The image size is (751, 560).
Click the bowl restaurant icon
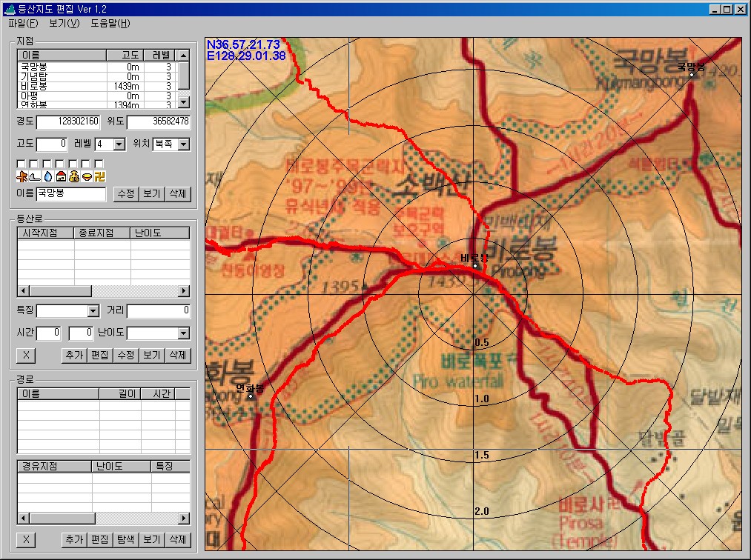(86, 176)
